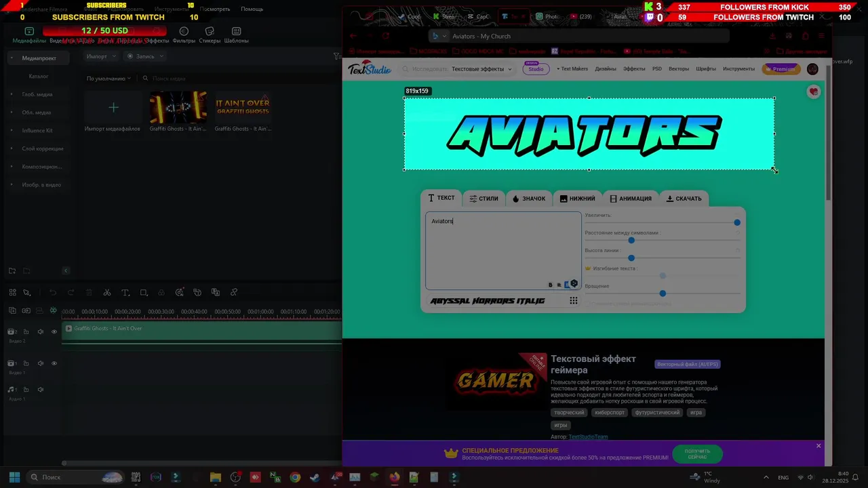Image resolution: width=868 pixels, height=488 pixels.
Task: Click the filter icon in media panel
Action: tap(336, 56)
